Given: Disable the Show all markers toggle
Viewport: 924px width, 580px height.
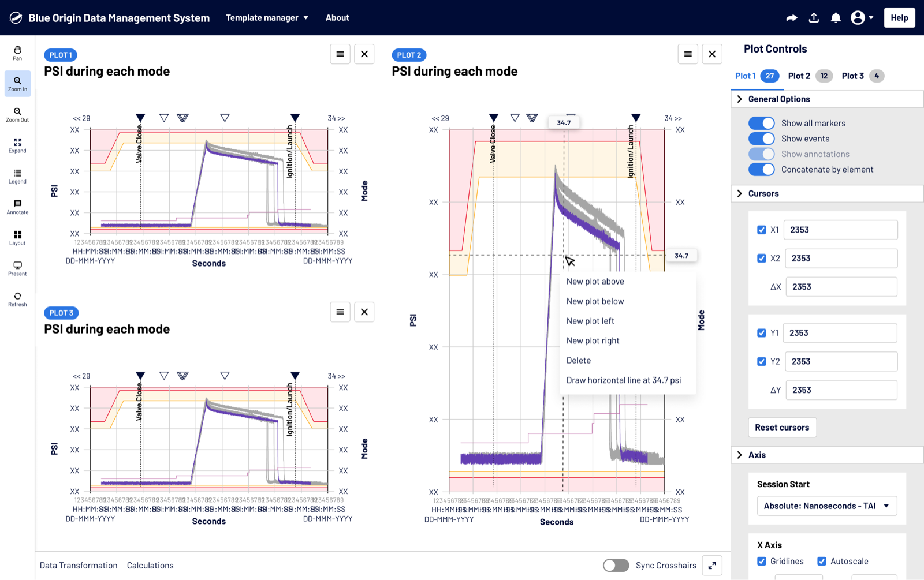Looking at the screenshot, I should coord(761,123).
